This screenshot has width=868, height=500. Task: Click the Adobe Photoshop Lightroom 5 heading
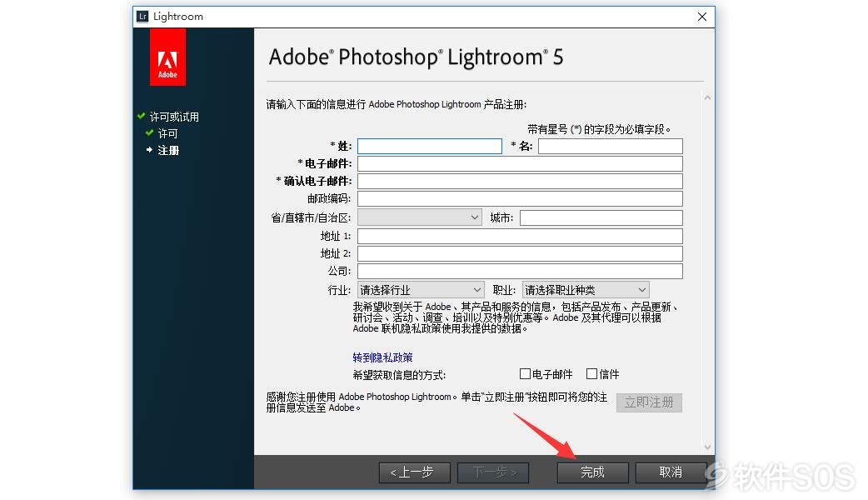click(x=416, y=57)
